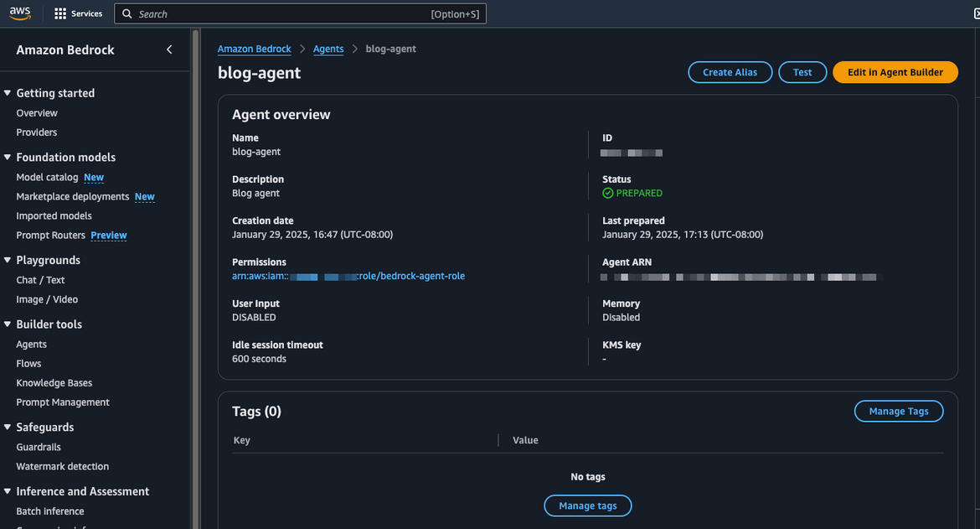
Task: Collapse the Amazon Bedrock sidebar
Action: click(169, 49)
